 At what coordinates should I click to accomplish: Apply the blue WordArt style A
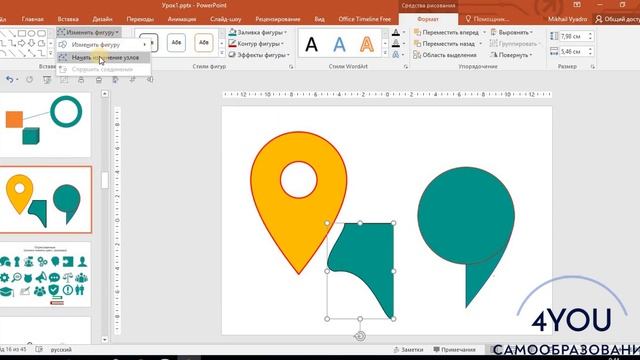coord(339,44)
